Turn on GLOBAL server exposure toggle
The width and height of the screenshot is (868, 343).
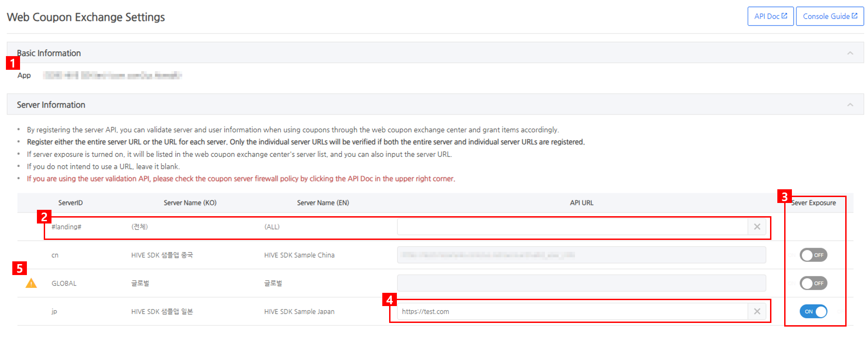pos(813,283)
